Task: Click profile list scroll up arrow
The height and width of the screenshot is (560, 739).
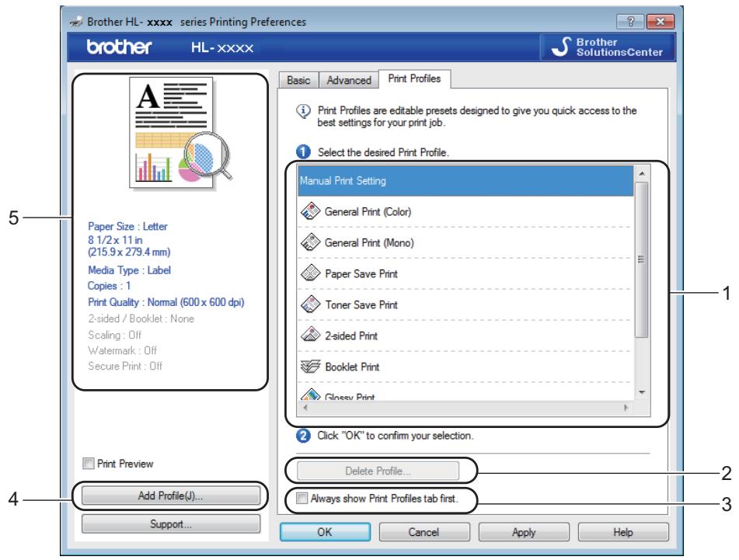Action: (641, 173)
